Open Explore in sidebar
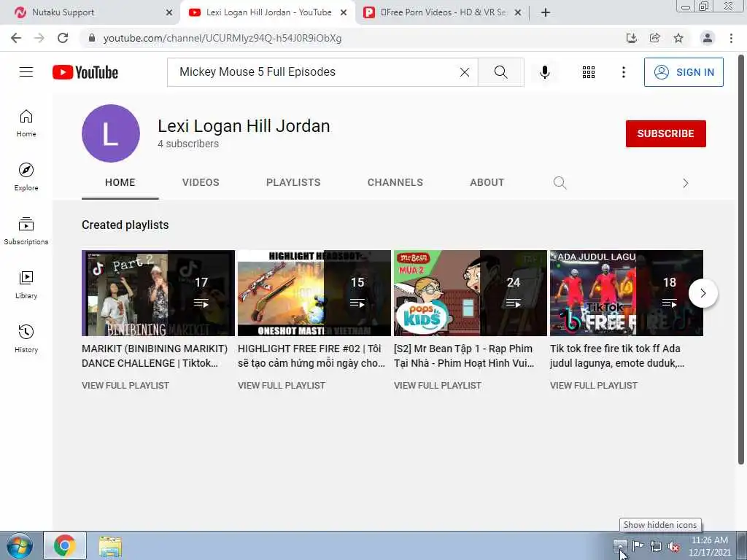747x560 pixels. coord(26,177)
